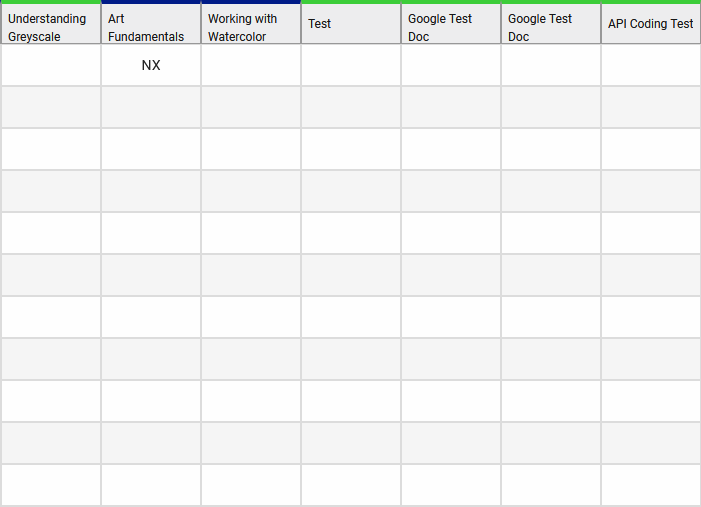Click first-row cell under Working with Watercolor
Screen dimensions: 701x507
(x=251, y=65)
